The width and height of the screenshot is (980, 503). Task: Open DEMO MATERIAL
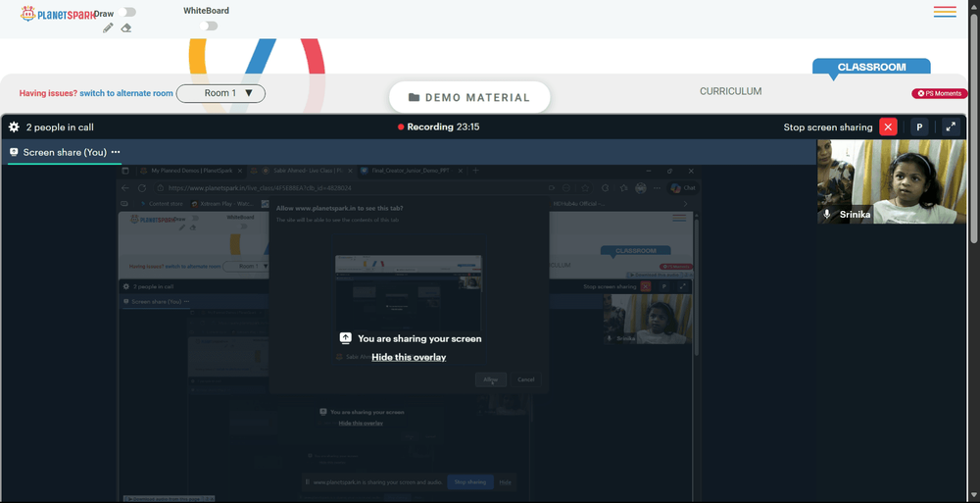coord(469,98)
